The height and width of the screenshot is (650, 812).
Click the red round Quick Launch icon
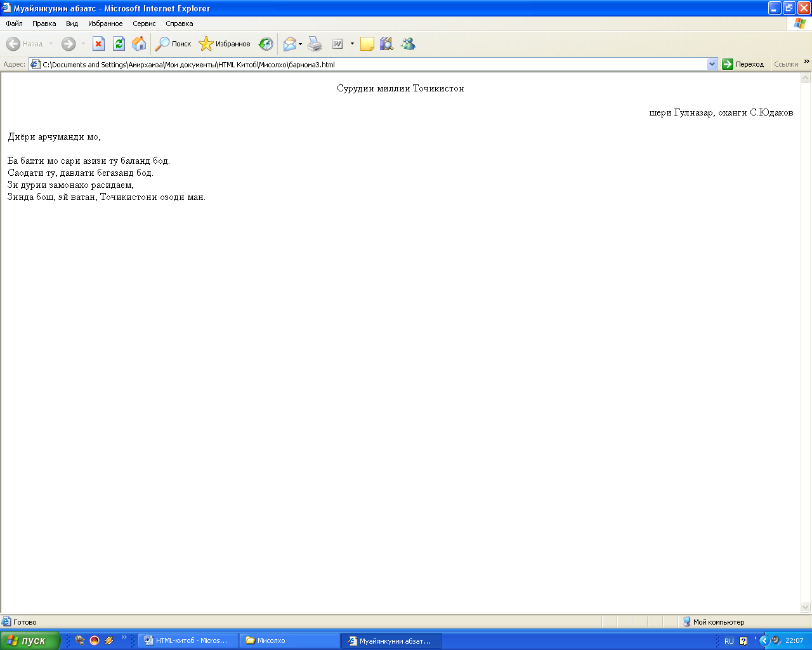[95, 640]
